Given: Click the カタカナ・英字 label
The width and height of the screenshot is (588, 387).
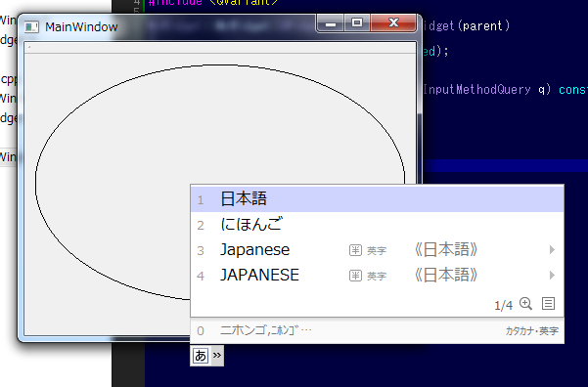Looking at the screenshot, I should (x=532, y=330).
